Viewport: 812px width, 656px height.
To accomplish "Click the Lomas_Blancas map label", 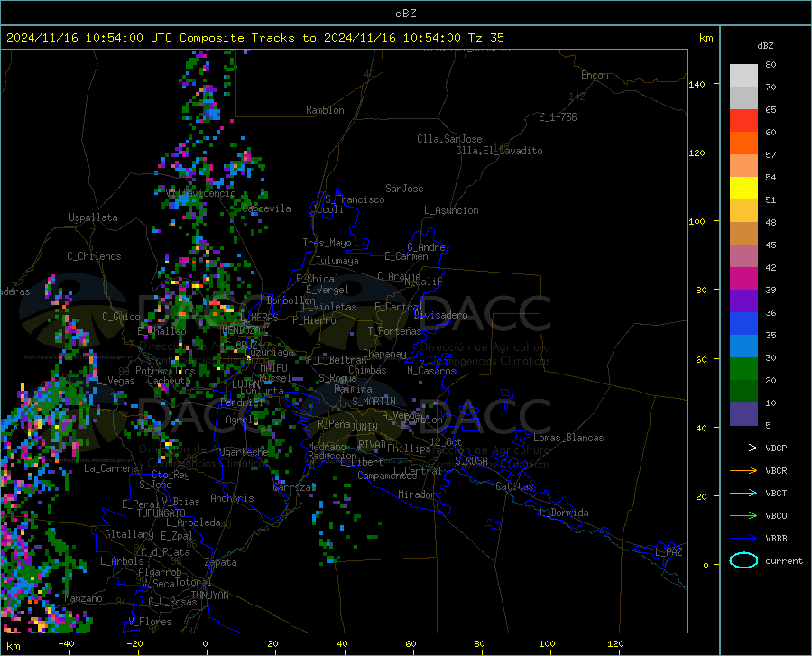I will coord(568,438).
